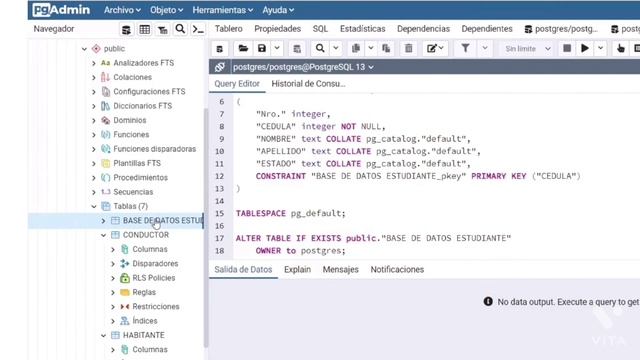The height and width of the screenshot is (360, 640).
Task: Open dropdown arrow next to Filter icon
Action: pos(485,48)
